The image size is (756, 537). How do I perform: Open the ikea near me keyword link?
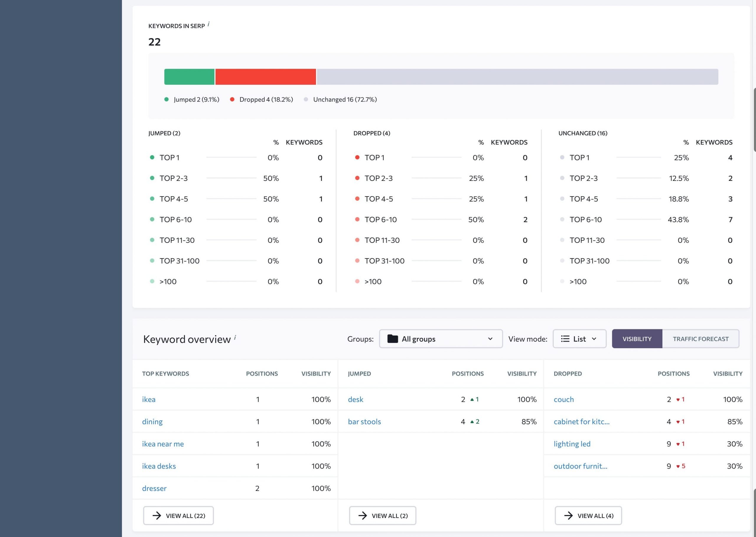163,444
